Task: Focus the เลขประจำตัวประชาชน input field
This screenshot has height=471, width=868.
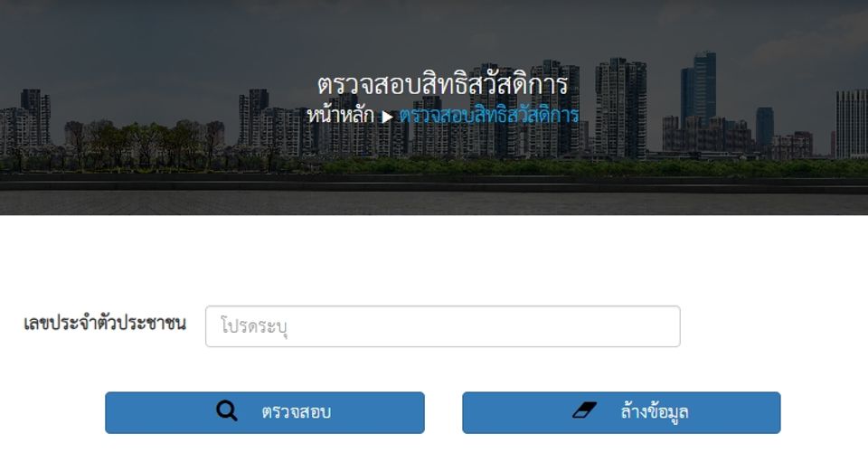Action: (x=443, y=326)
